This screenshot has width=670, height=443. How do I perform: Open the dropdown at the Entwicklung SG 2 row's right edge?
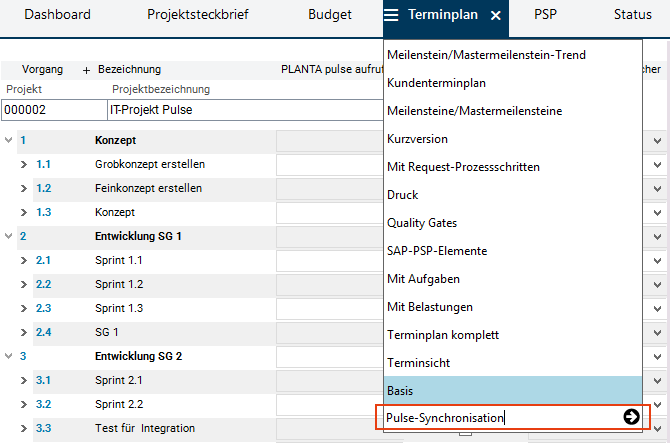pyautogui.click(x=657, y=356)
